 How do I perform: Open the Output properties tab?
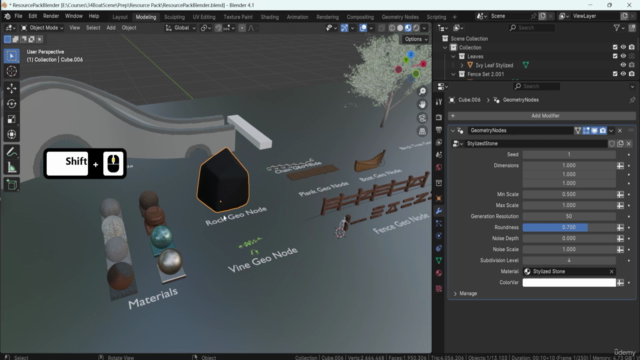click(439, 130)
